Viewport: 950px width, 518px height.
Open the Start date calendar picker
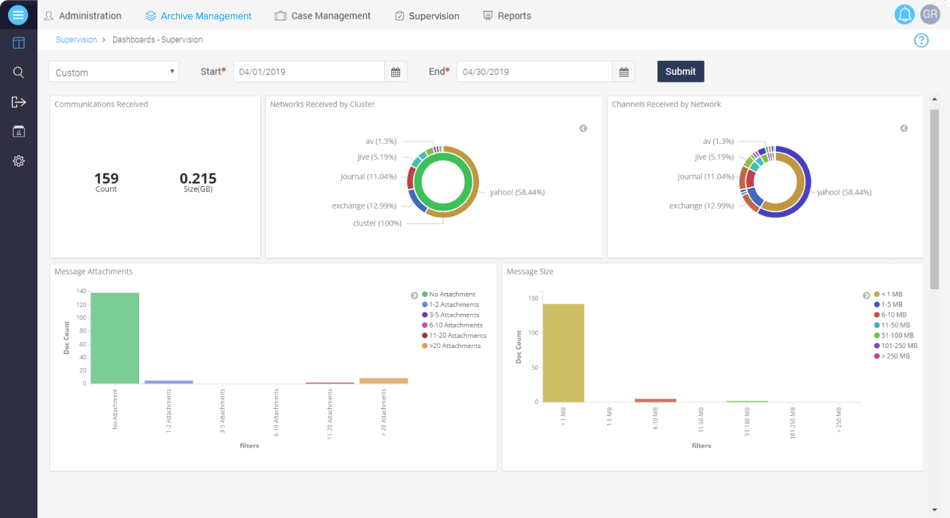tap(396, 72)
